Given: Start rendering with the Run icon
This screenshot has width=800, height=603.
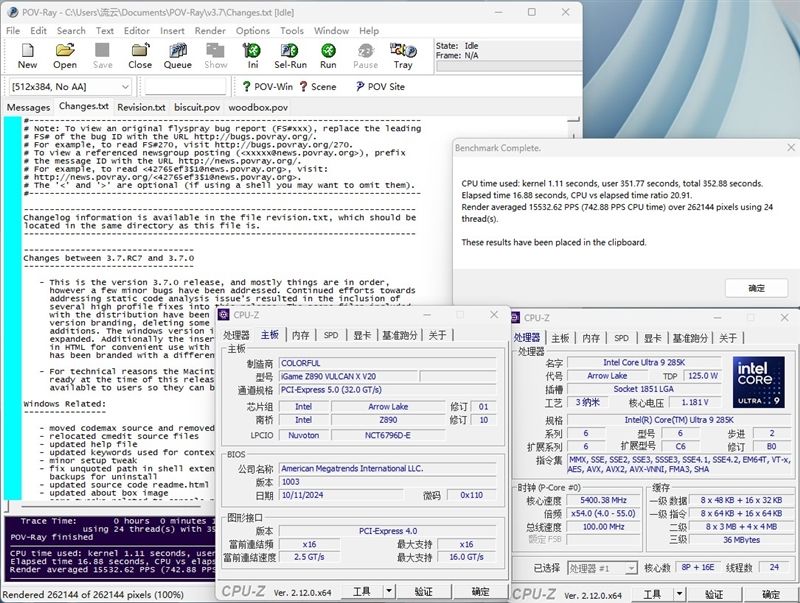Looking at the screenshot, I should coord(328,56).
